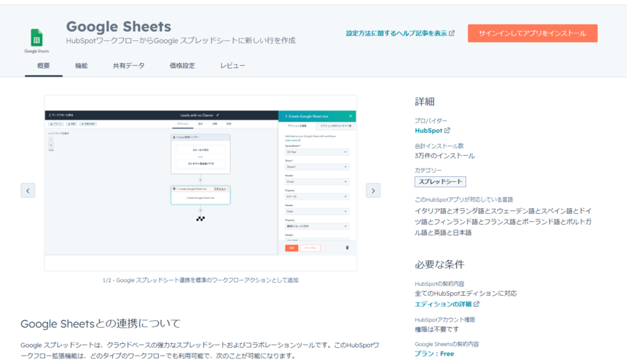
Task: Click 全てのHubSpotエディションに対応 text
Action: click(465, 293)
